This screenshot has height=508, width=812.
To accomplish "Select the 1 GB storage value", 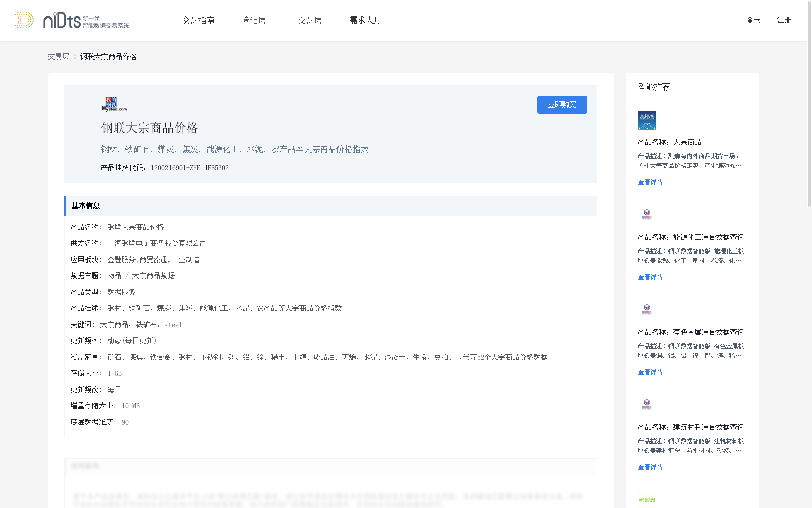I will (115, 373).
